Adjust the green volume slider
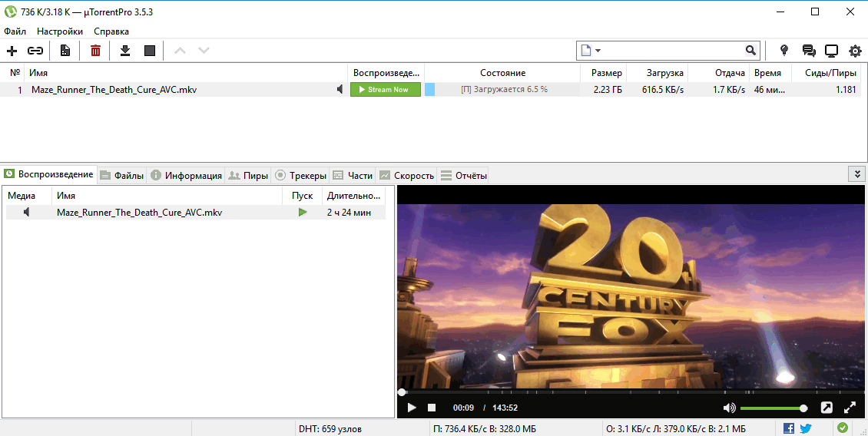Image resolution: width=868 pixels, height=436 pixels. click(773, 408)
